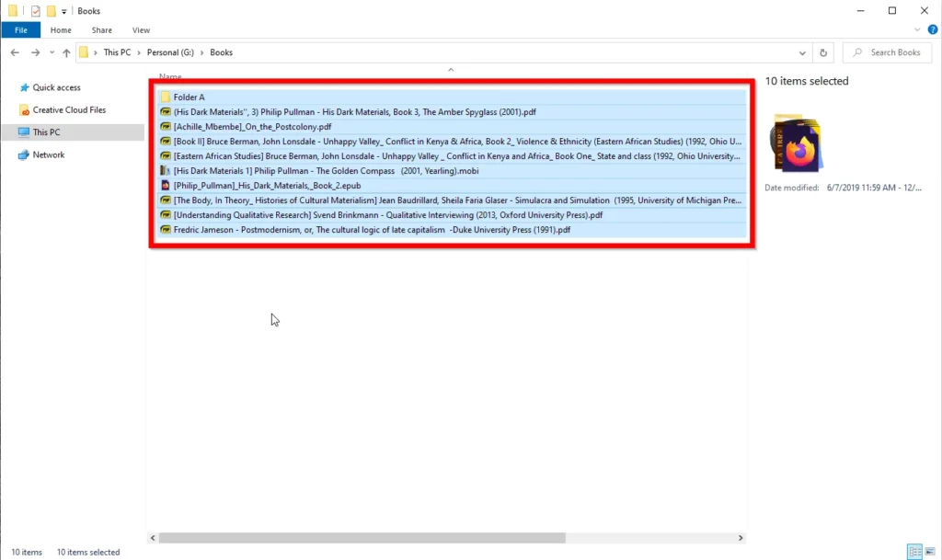This screenshot has width=942, height=560.
Task: Click the Properties icon in Quick Access Toolbar
Action: (x=35, y=10)
